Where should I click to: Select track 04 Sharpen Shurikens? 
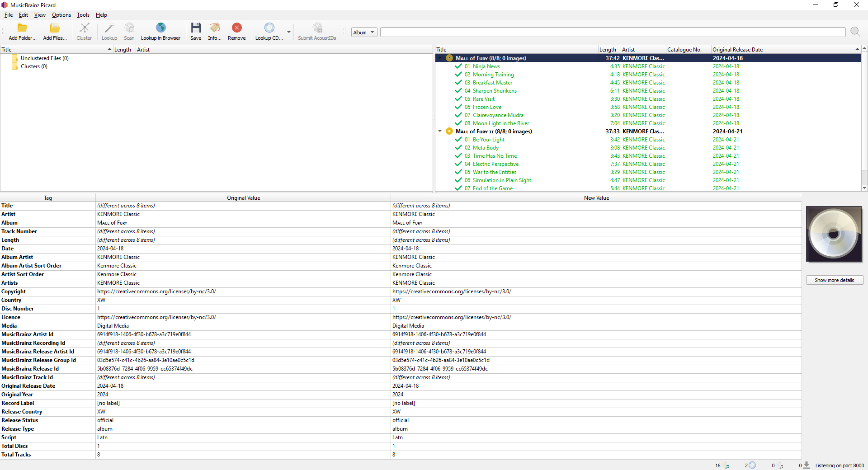[494, 91]
